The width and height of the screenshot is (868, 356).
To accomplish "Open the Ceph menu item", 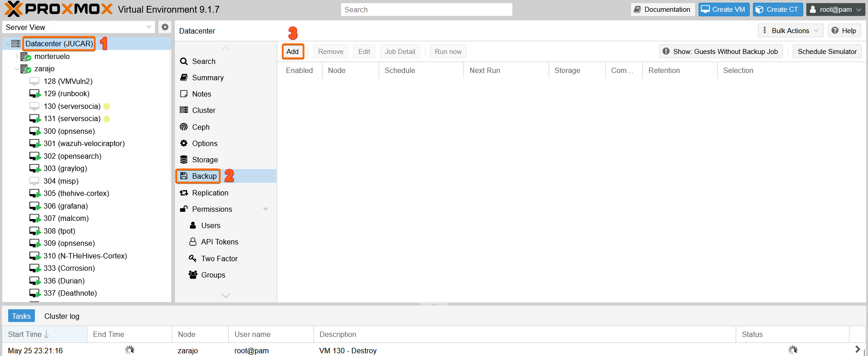I will 226,127.
